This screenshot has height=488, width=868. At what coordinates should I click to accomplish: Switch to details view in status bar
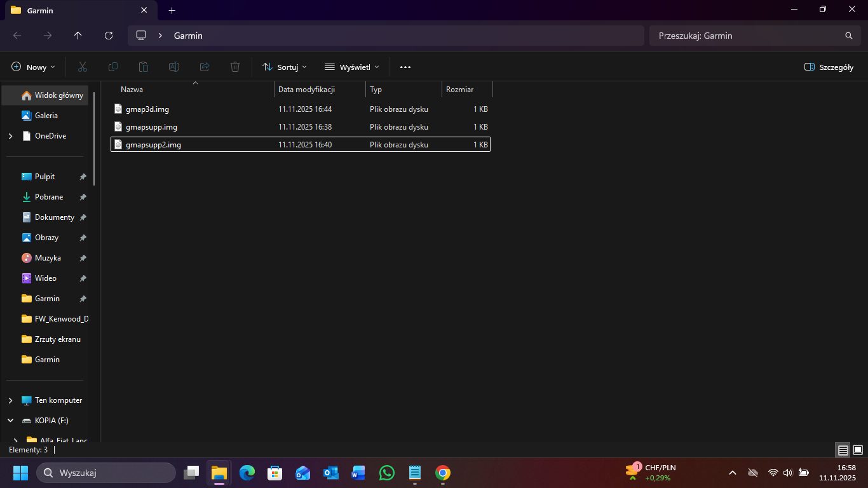(x=843, y=450)
